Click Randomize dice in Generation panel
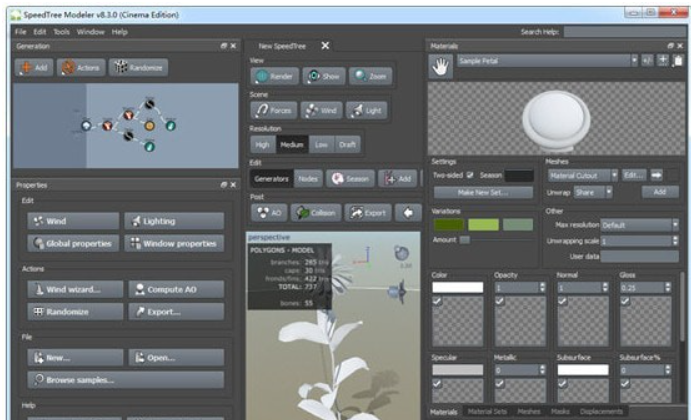The image size is (691, 420). tap(138, 67)
